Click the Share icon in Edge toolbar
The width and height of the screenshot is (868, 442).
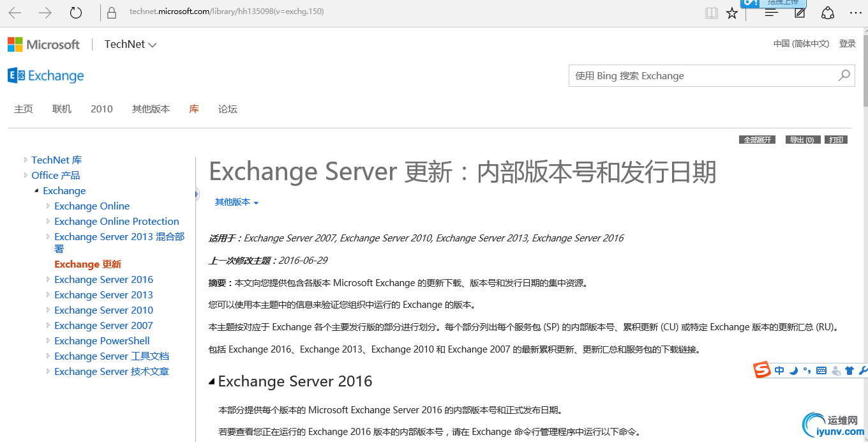(828, 13)
